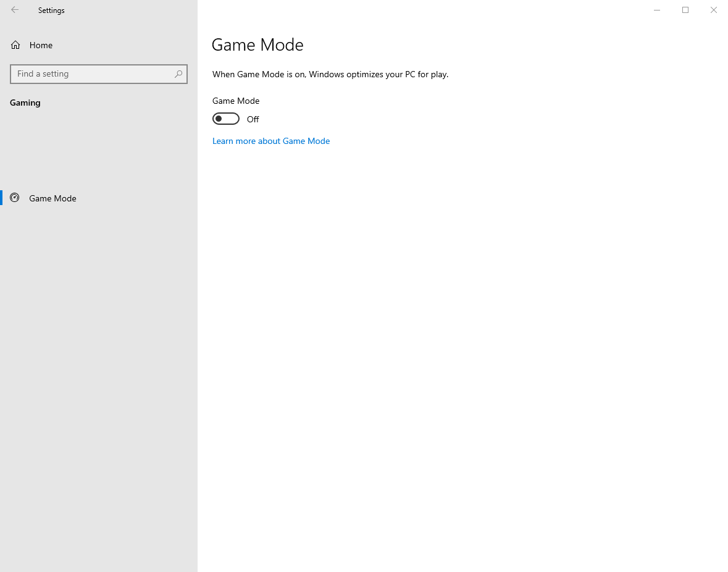Click the Off label beside toggle

click(x=253, y=119)
